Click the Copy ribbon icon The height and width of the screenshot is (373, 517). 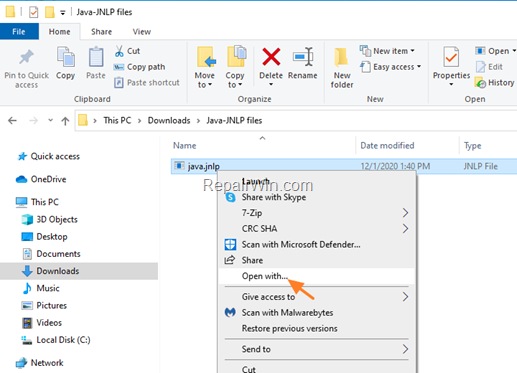[x=66, y=57]
